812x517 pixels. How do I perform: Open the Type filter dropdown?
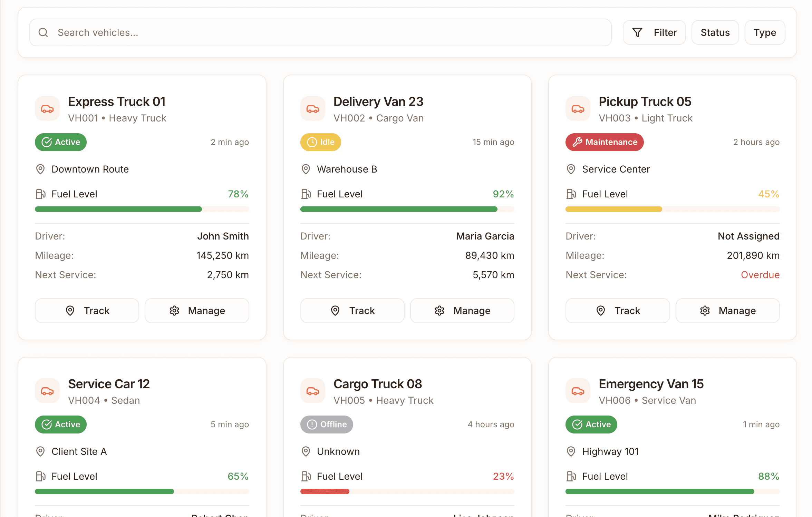click(765, 32)
